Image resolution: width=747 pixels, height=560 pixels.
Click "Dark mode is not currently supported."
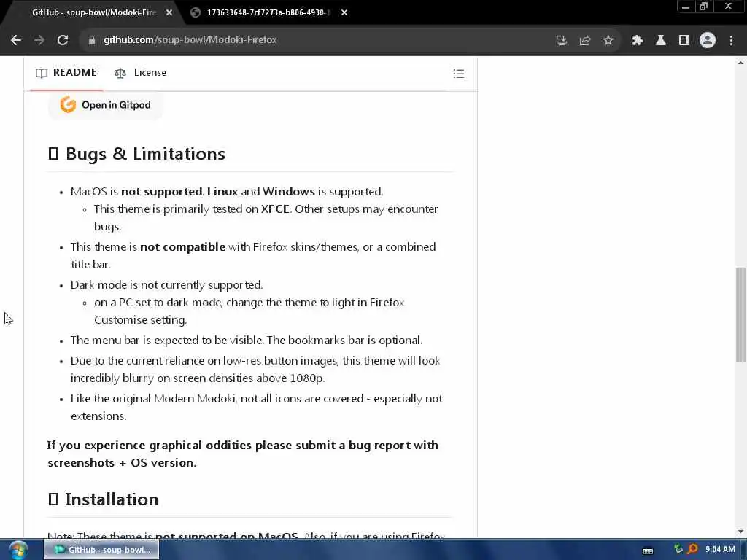tap(166, 285)
